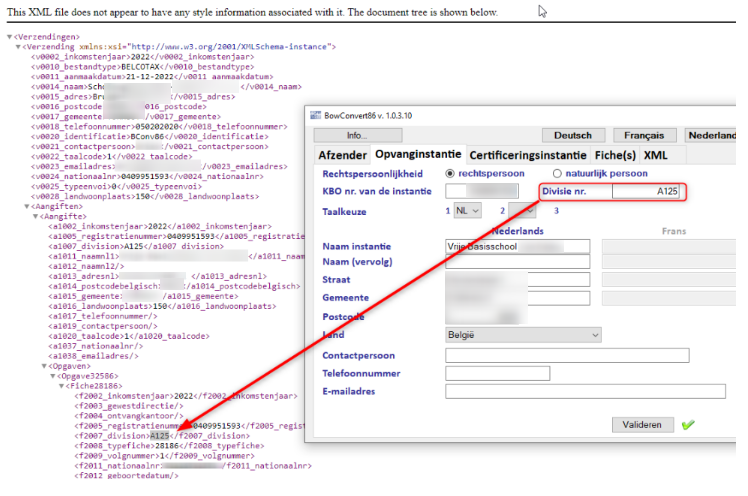
Task: Click the highlighted A125 in f2007_division
Action: point(160,436)
